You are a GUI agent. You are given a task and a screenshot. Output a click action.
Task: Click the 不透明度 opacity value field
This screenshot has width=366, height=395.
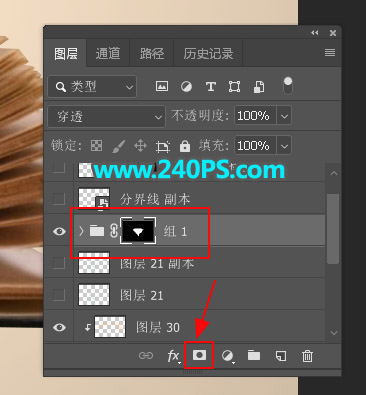255,116
